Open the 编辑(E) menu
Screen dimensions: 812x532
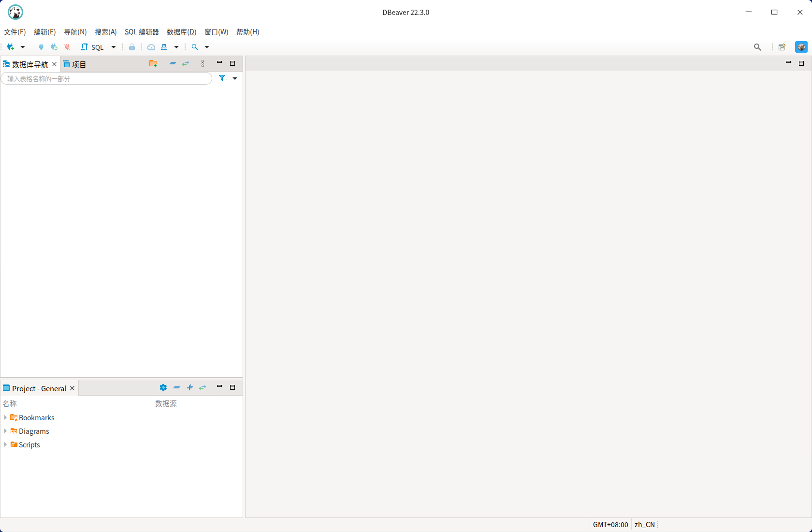[45, 32]
